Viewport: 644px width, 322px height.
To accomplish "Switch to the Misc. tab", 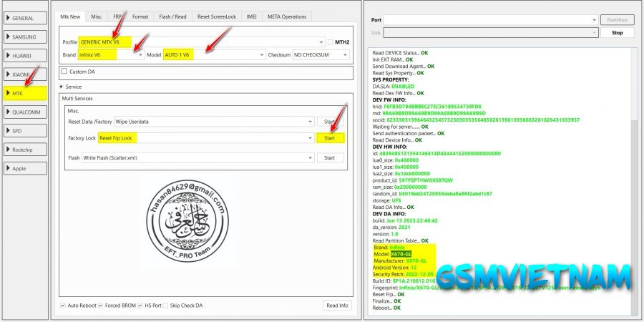I will tap(97, 17).
